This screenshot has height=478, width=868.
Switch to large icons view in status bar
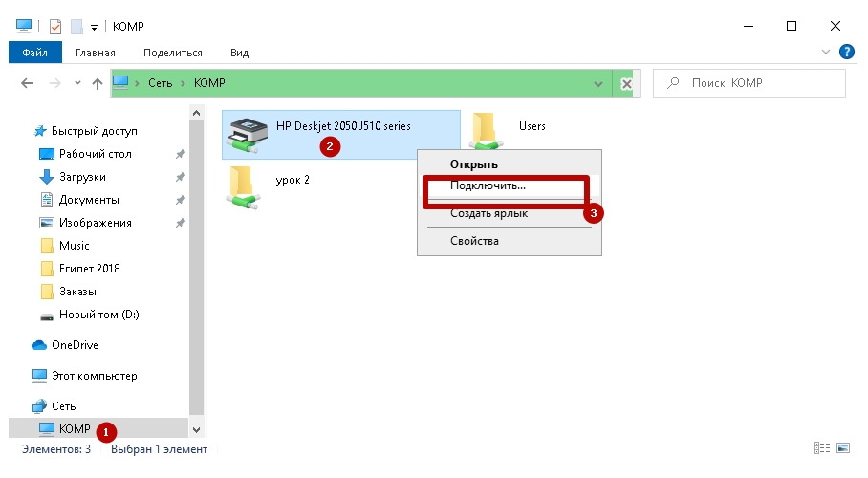pos(842,448)
